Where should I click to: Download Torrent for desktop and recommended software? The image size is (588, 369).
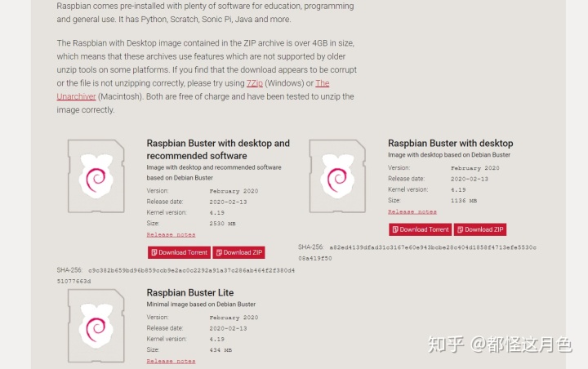(179, 252)
